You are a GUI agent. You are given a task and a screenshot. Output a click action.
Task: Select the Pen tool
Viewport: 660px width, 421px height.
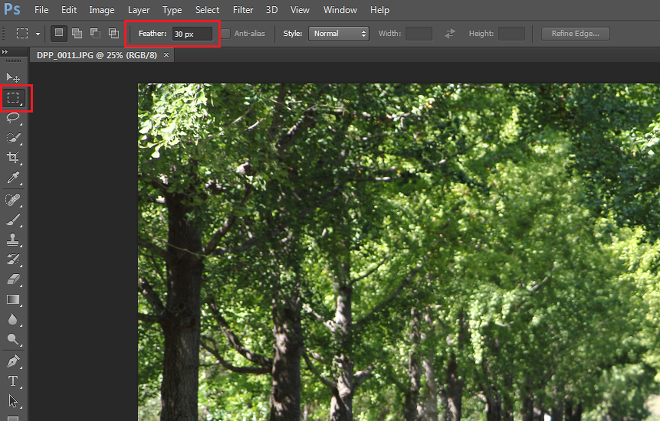tap(13, 361)
